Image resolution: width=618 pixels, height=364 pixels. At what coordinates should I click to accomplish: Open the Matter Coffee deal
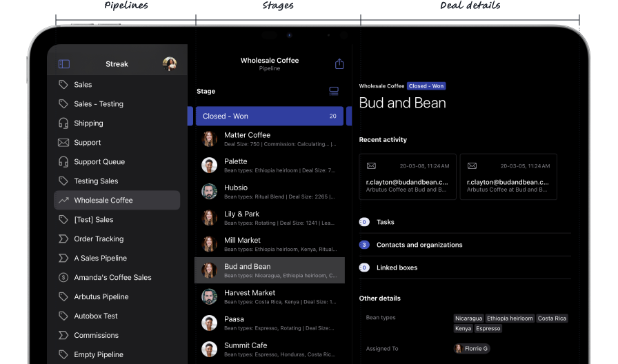pos(270,139)
